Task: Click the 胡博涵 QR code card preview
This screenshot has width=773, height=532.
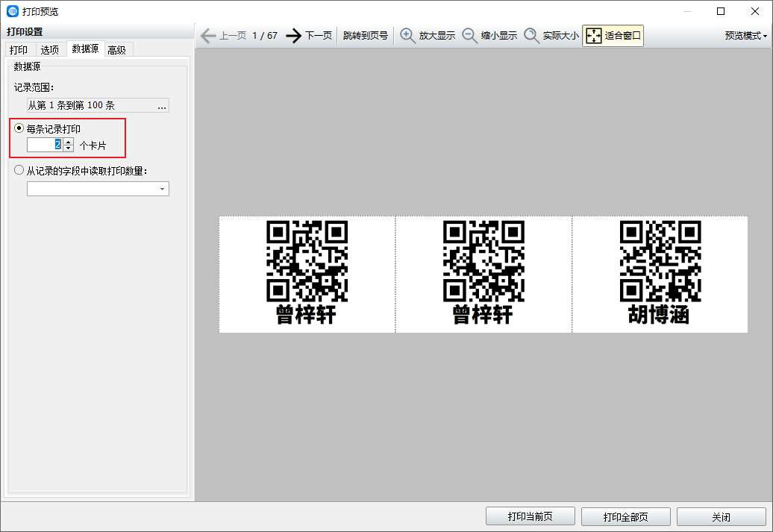Action: pyautogui.click(x=660, y=275)
